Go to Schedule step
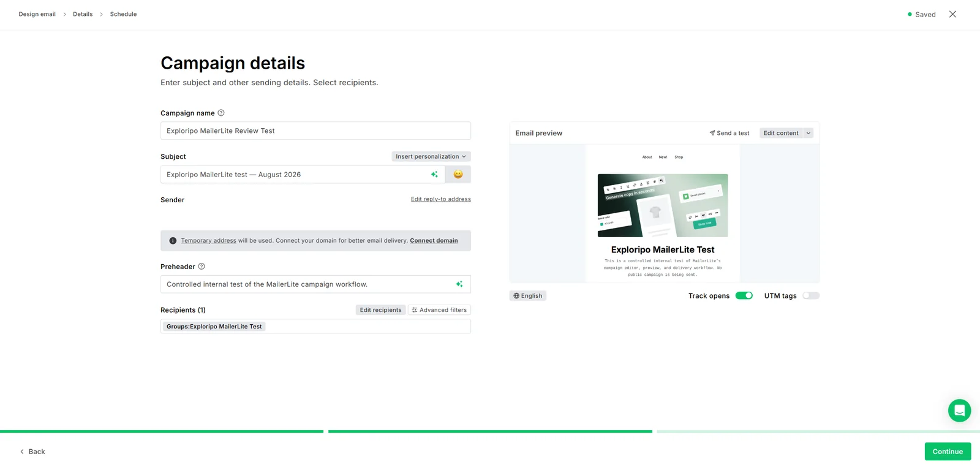 (123, 14)
